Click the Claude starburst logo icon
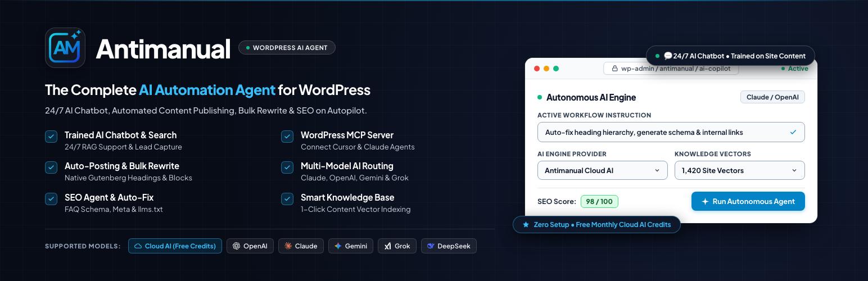This screenshot has height=281, width=868. pos(288,246)
